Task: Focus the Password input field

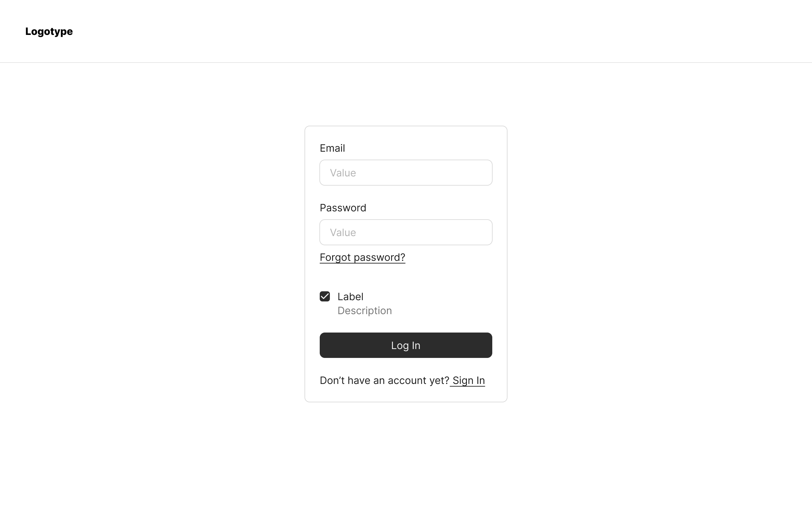Action: [x=406, y=232]
